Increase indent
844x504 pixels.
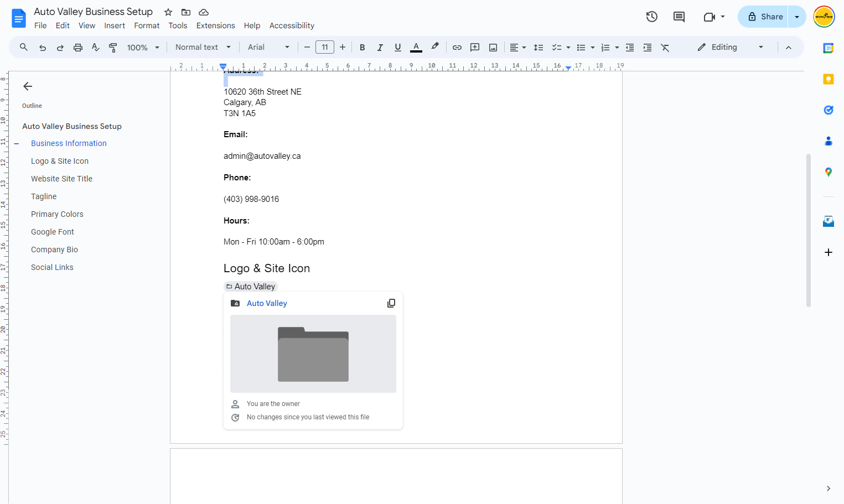tap(648, 48)
